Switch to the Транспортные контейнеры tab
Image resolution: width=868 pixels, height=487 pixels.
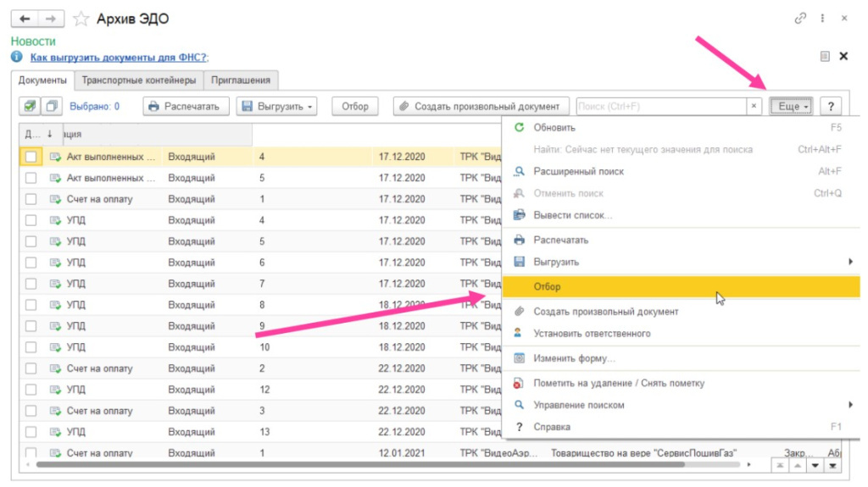click(x=140, y=80)
